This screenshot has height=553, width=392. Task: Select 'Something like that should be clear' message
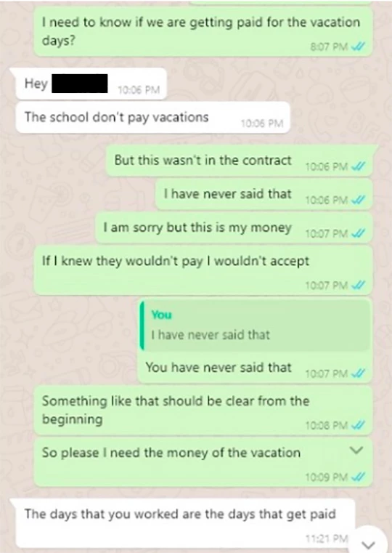pos(203,410)
